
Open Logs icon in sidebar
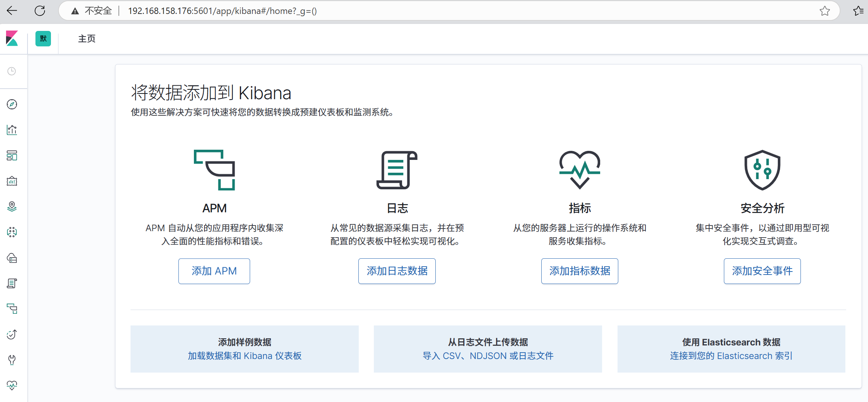coord(12,283)
